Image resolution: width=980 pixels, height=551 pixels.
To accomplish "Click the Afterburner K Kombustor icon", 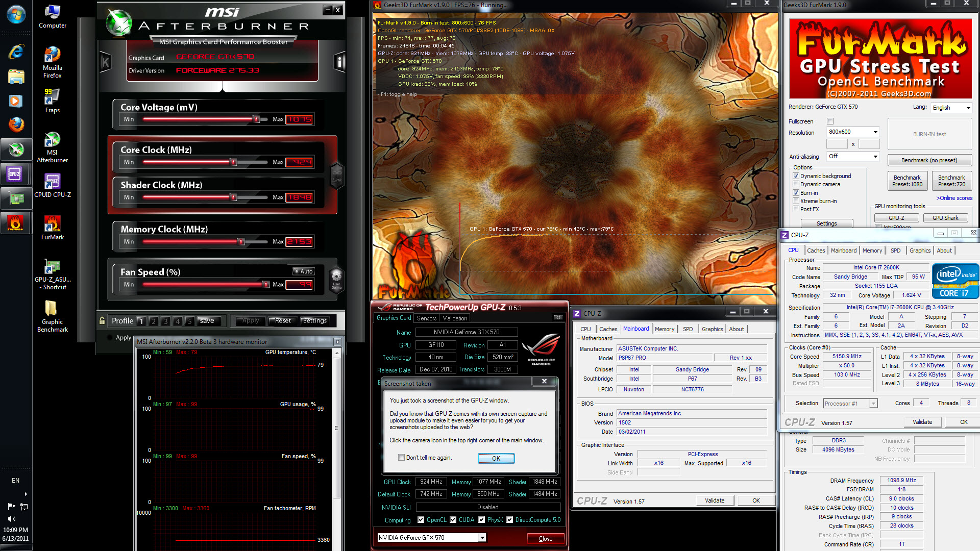I will coord(106,62).
